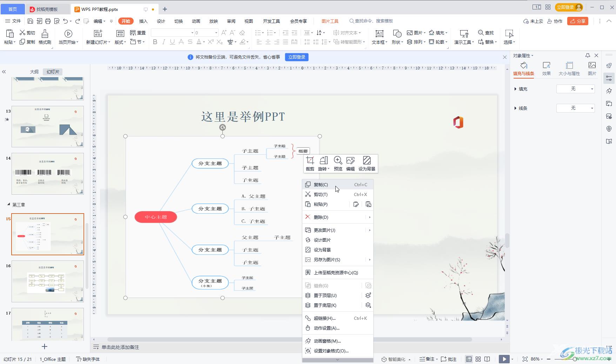The width and height of the screenshot is (616, 364).
Task: Click the Edit picture (编辑) icon
Action: pos(350,161)
